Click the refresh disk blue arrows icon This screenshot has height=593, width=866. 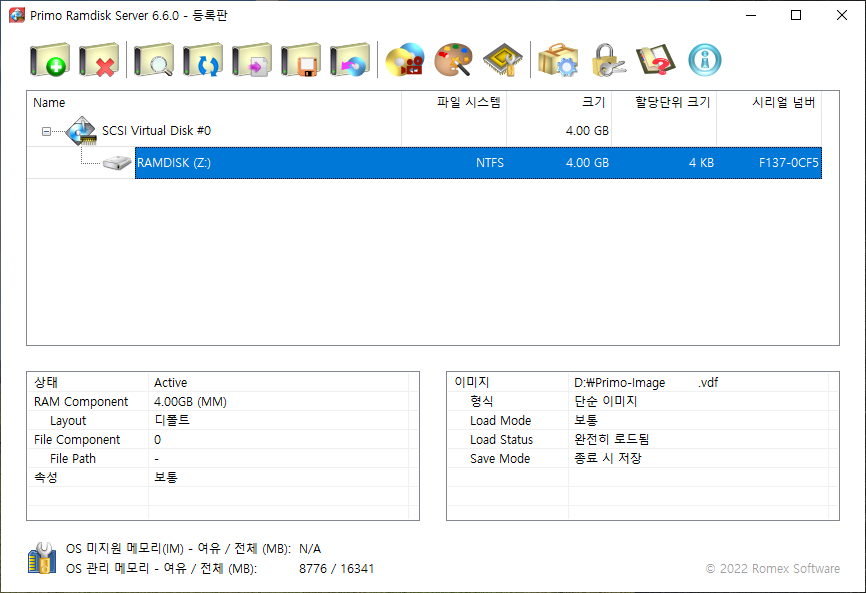[x=203, y=60]
